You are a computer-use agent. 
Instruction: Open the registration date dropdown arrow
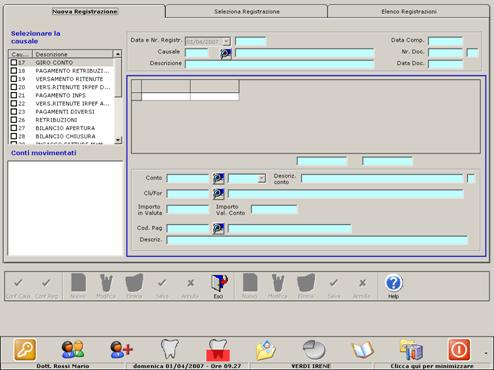click(x=227, y=41)
